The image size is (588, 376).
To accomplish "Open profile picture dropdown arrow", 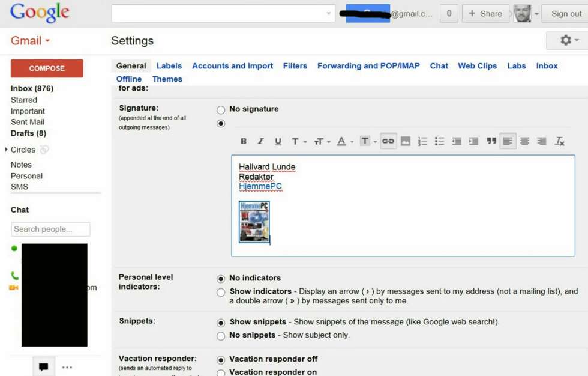I will click(536, 14).
